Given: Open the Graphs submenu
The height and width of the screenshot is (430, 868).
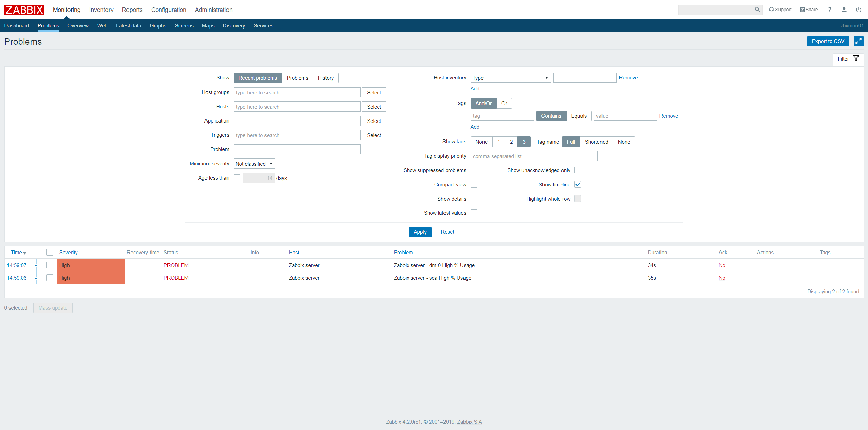Looking at the screenshot, I should point(158,26).
